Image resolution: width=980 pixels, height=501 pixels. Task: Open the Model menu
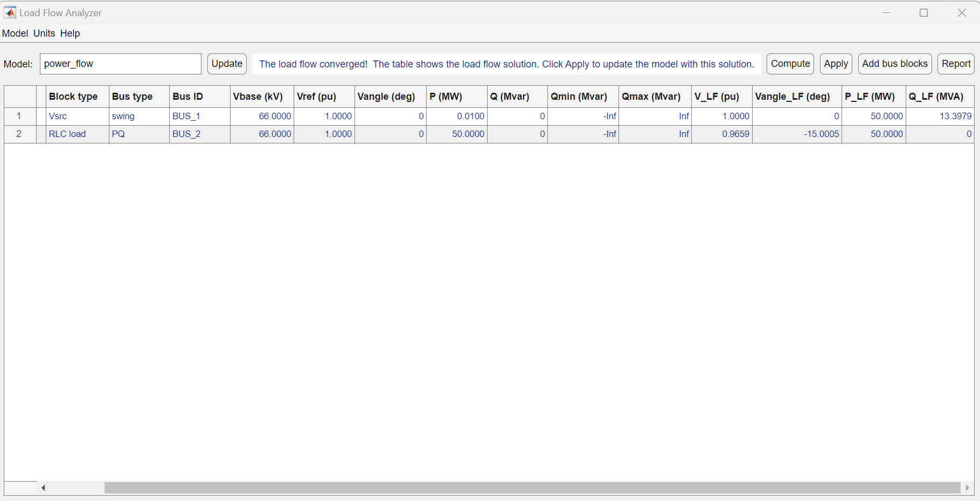click(x=15, y=33)
